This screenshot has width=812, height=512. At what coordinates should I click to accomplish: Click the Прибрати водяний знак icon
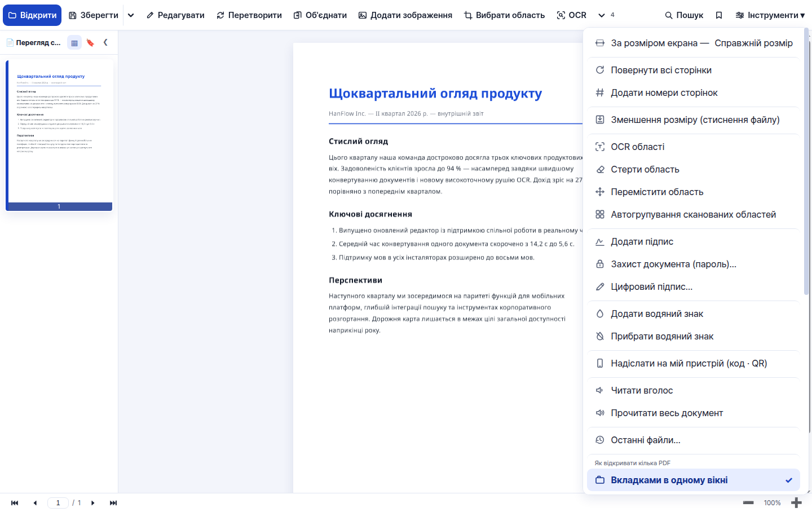pyautogui.click(x=600, y=336)
